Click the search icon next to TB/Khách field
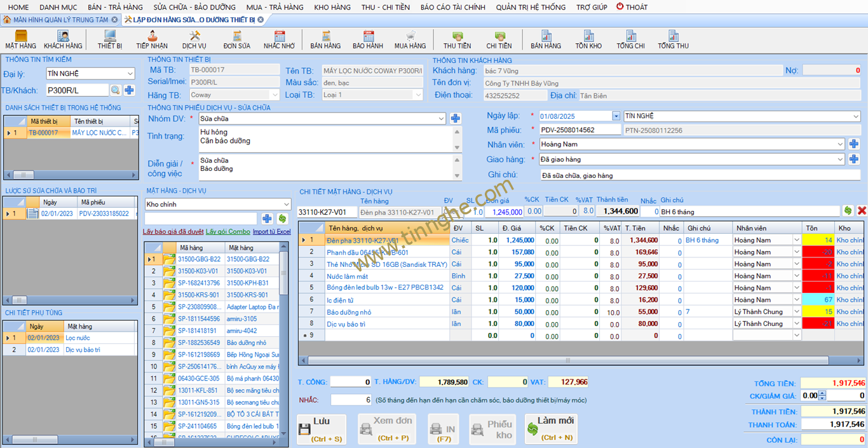This screenshot has width=868, height=448. point(116,90)
